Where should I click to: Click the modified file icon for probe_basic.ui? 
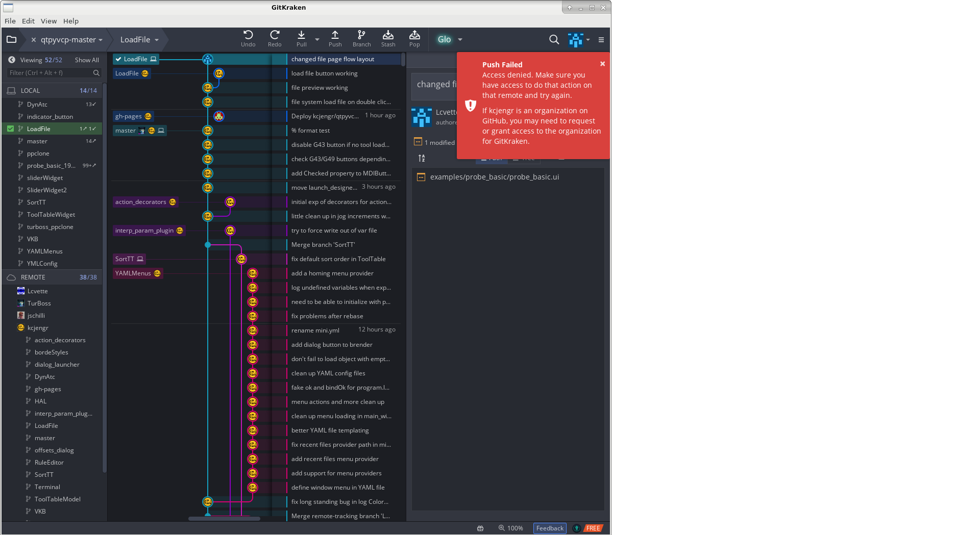421,177
